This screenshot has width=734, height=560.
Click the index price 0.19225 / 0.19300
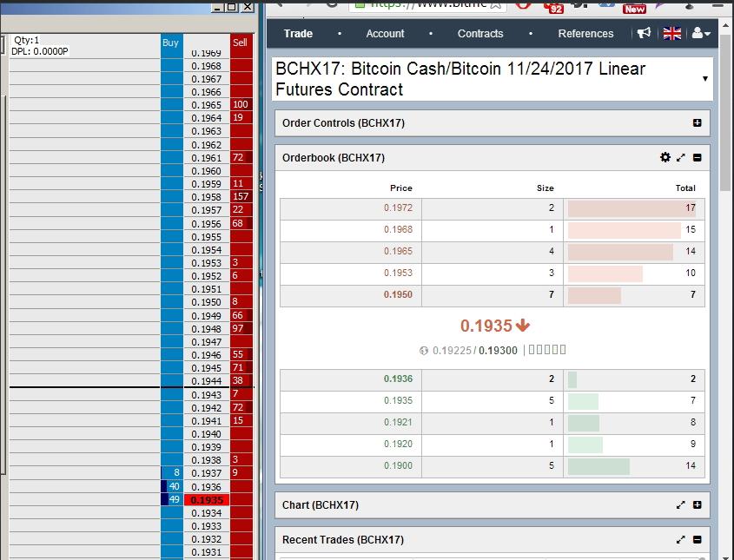coord(474,351)
